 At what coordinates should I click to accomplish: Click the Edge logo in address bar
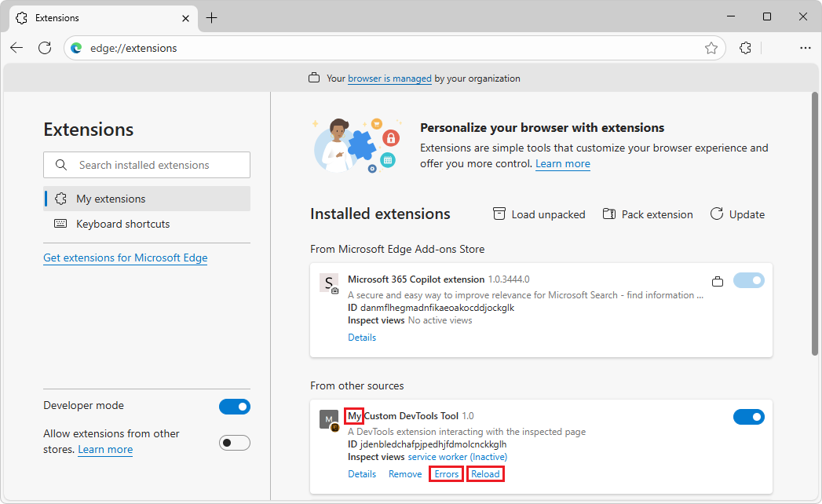(76, 48)
